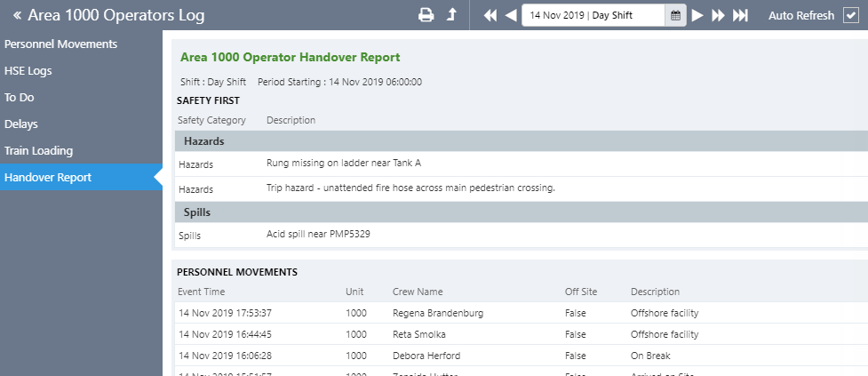Viewport: 868px width, 376px height.
Task: Go to previous shift with left arrow
Action: tap(510, 15)
